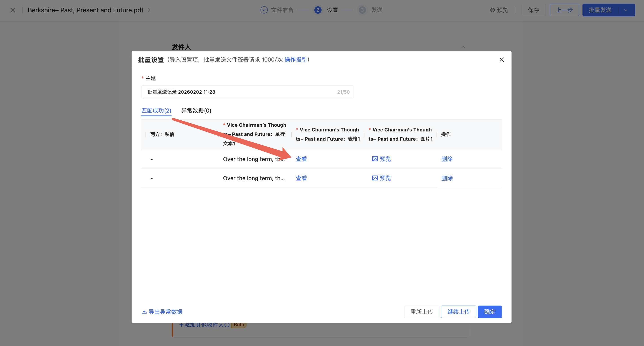
Task: Click the 确定 button
Action: click(490, 312)
